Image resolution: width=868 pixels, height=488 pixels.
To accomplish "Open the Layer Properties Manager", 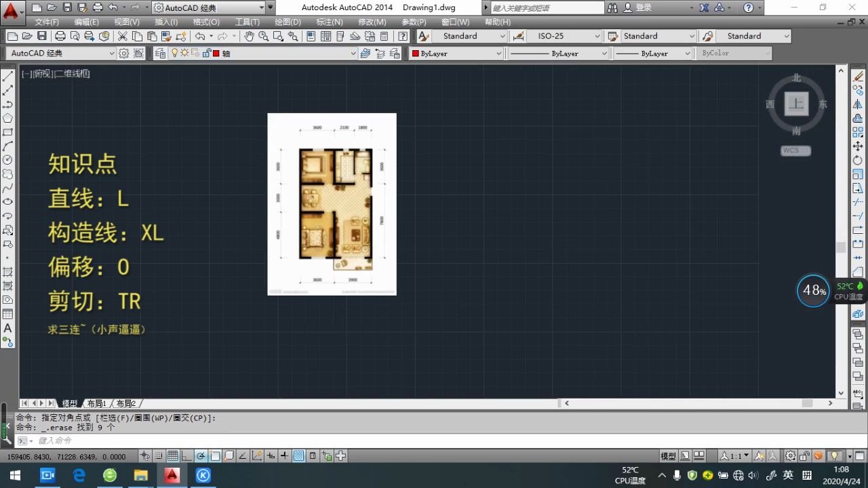I will pos(160,54).
